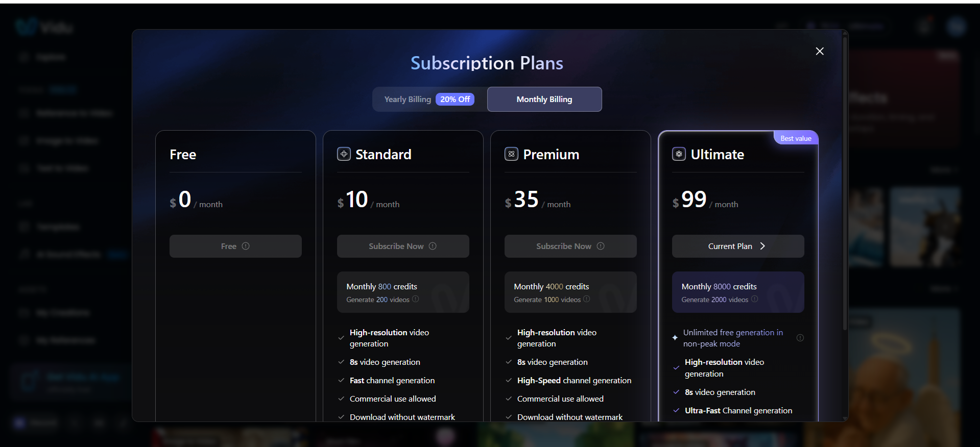The image size is (980, 447).
Task: Click info icon for unlimited non-peak generation
Action: pyautogui.click(x=800, y=338)
